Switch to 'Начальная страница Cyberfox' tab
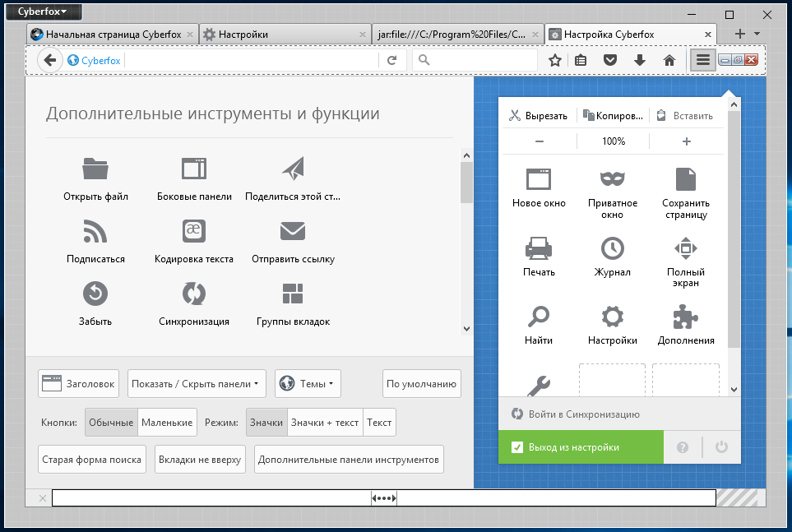The height and width of the screenshot is (532, 792). pyautogui.click(x=112, y=35)
